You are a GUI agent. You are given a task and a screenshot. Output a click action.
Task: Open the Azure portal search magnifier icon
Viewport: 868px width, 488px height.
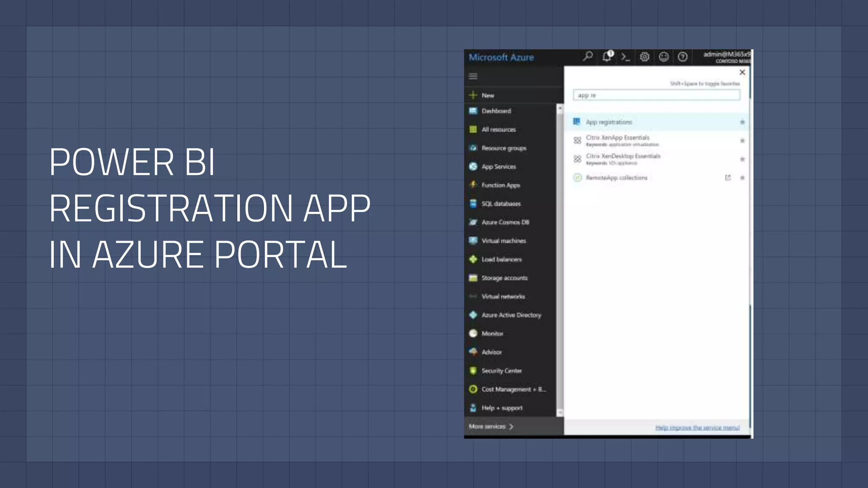[588, 56]
